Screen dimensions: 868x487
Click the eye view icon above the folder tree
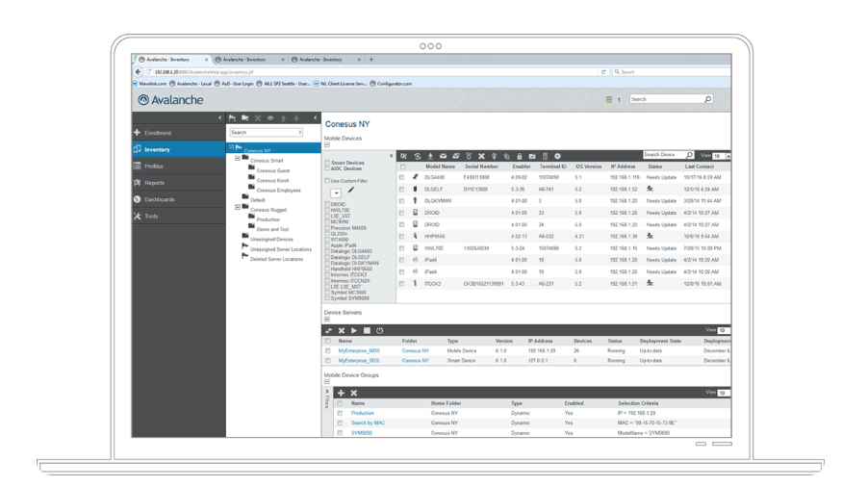(270, 117)
